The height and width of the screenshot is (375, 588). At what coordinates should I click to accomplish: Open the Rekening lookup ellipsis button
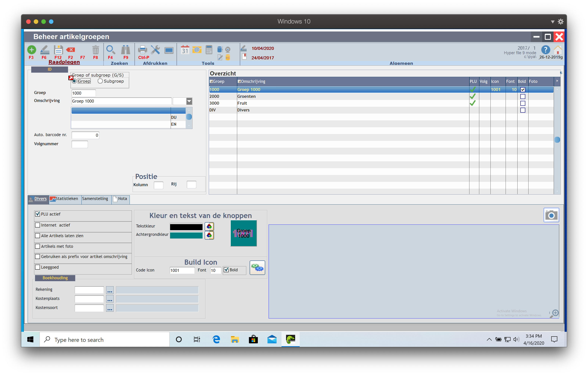click(x=110, y=290)
